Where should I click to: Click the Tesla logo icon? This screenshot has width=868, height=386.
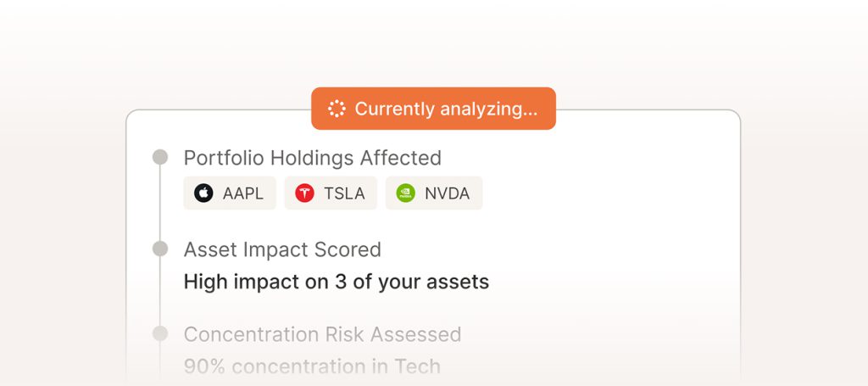point(304,193)
